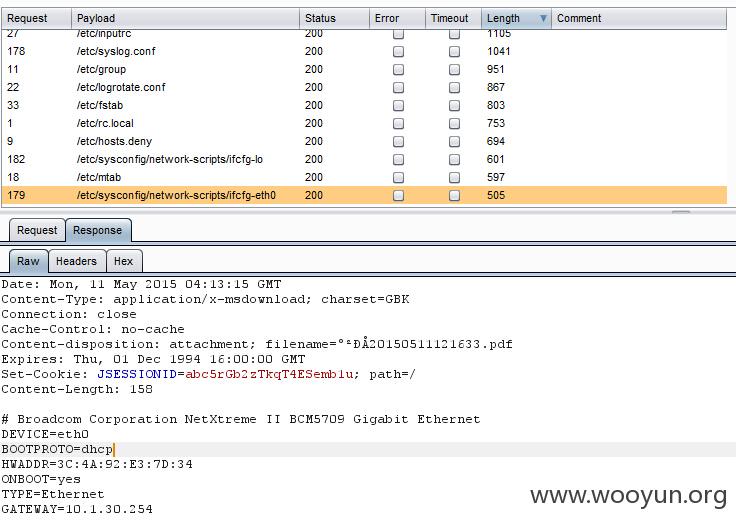Click length value 1041
736x524 pixels.
498,51
